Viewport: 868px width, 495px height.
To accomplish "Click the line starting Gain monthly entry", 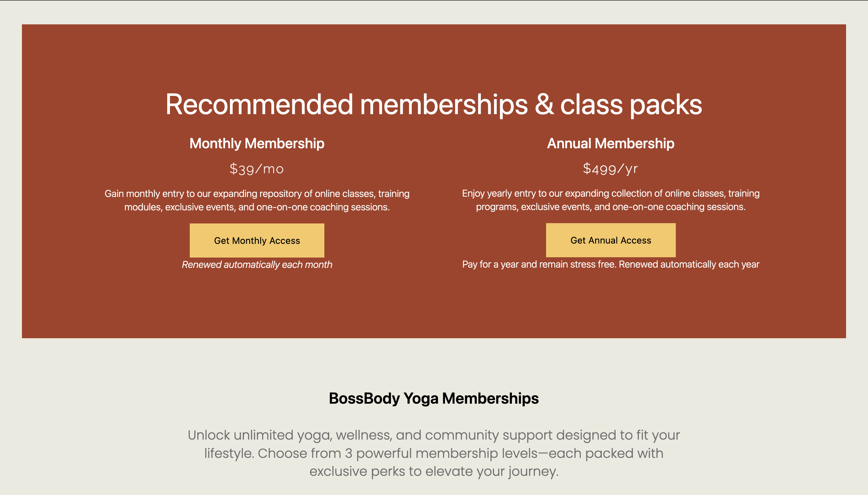I will [257, 193].
